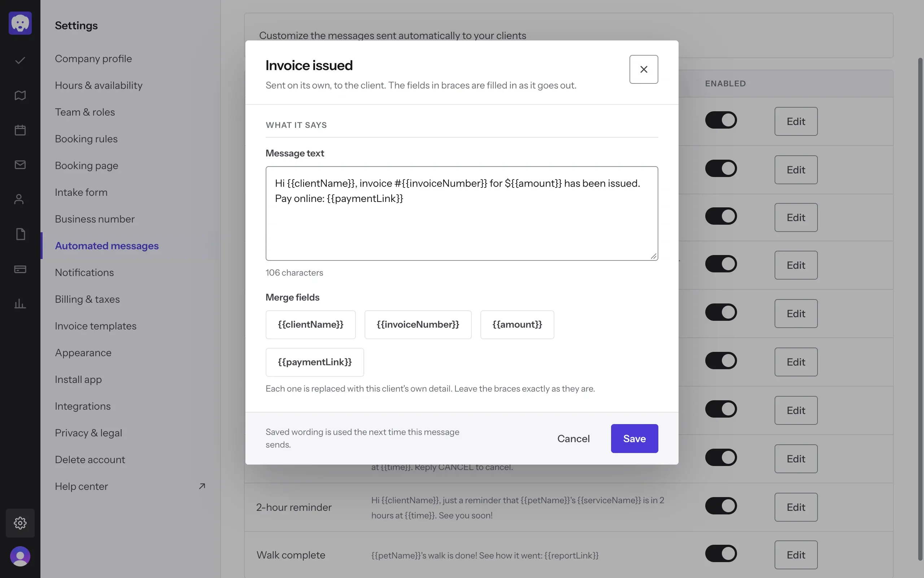
Task: Open the payments card icon
Action: [20, 269]
